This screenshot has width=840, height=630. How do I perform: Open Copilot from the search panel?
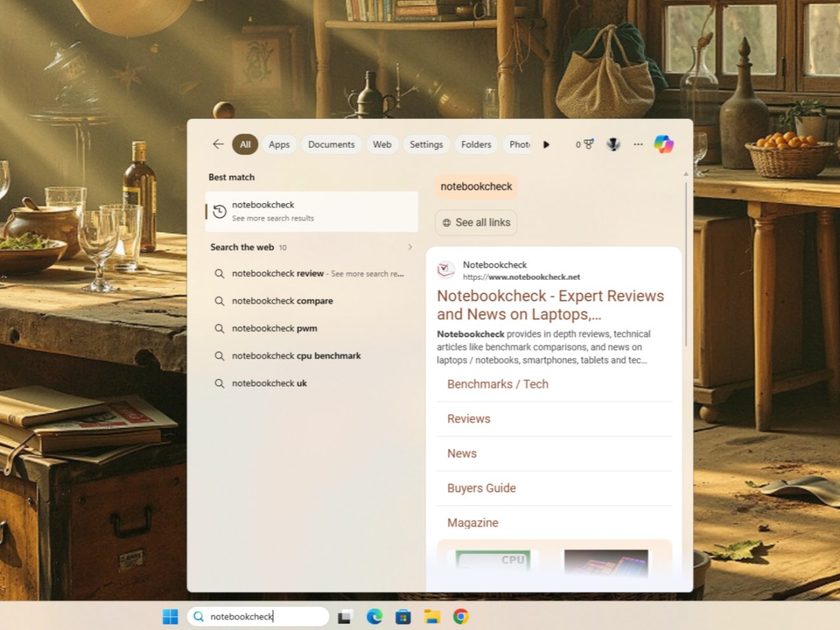[663, 144]
